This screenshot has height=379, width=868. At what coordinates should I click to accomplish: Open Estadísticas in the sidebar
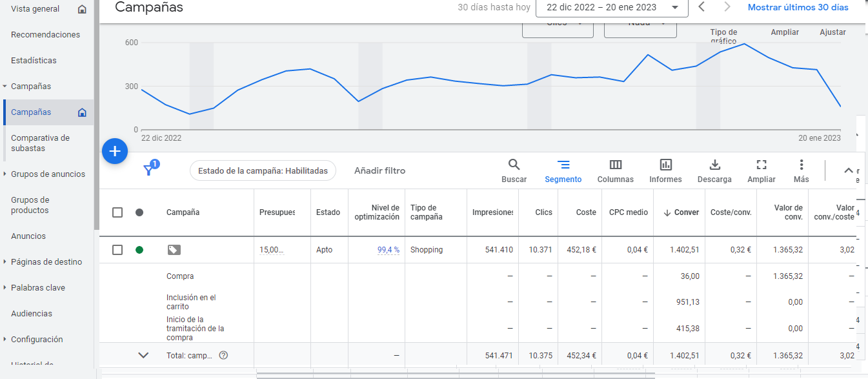[x=34, y=61]
